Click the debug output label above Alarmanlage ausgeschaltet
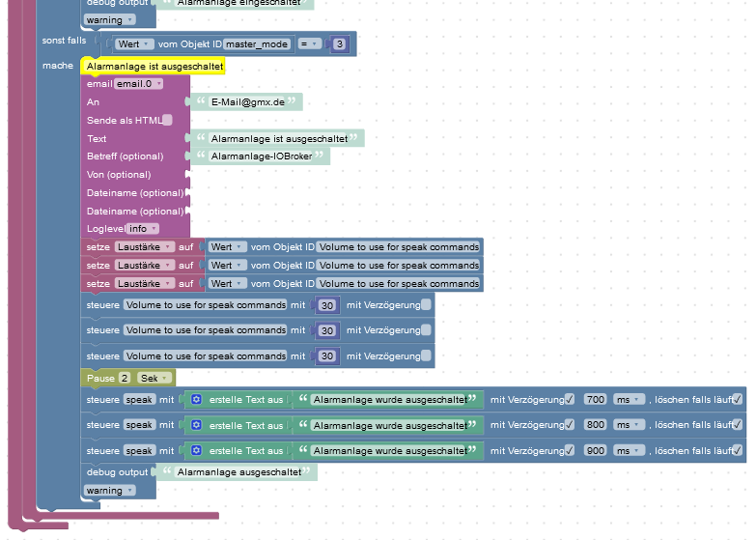The width and height of the screenshot is (756, 540). pyautogui.click(x=117, y=472)
